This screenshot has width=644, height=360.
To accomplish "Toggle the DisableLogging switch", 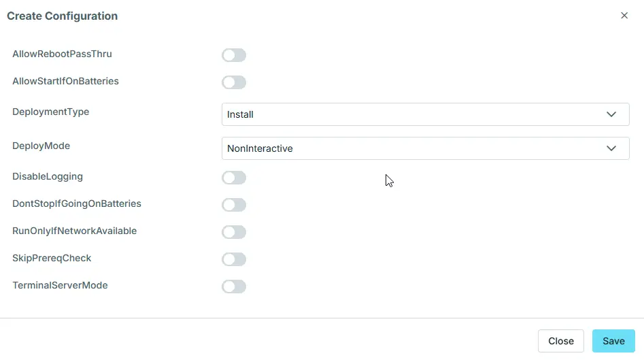I will pos(234,178).
